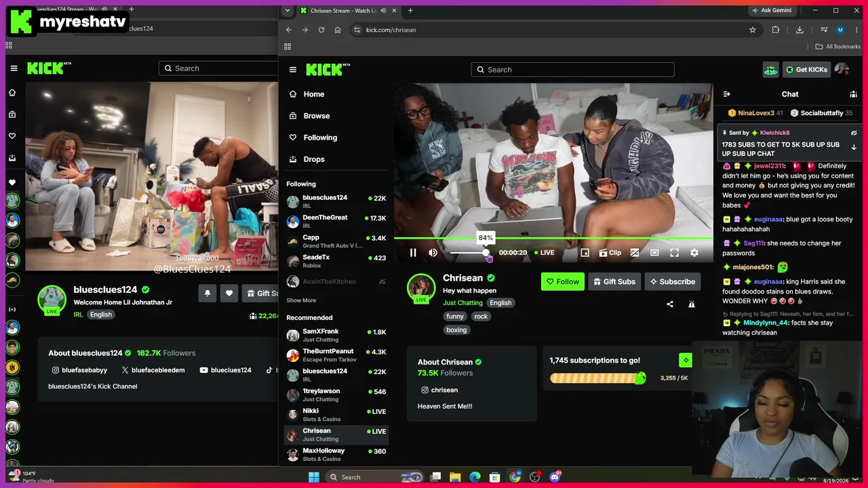
Task: Report the Chrisean stream via siren icon
Action: pos(692,304)
